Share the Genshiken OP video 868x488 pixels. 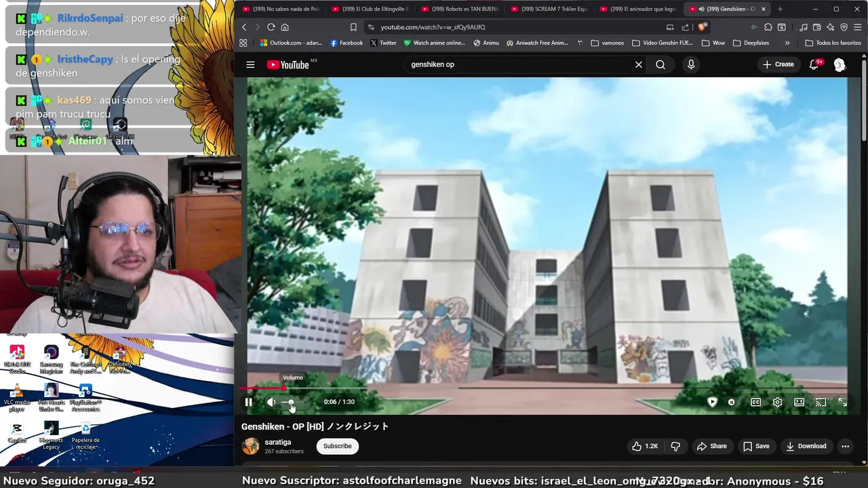pos(711,446)
